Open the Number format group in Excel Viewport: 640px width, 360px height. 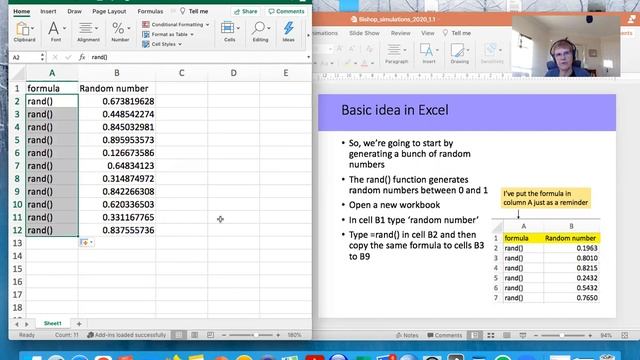coord(120,32)
